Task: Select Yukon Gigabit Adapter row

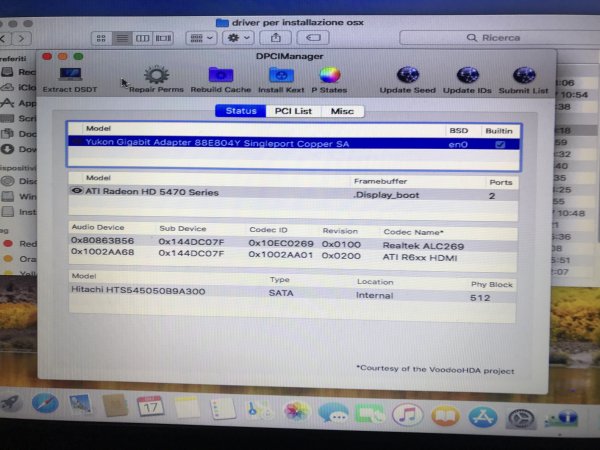Action: point(293,143)
